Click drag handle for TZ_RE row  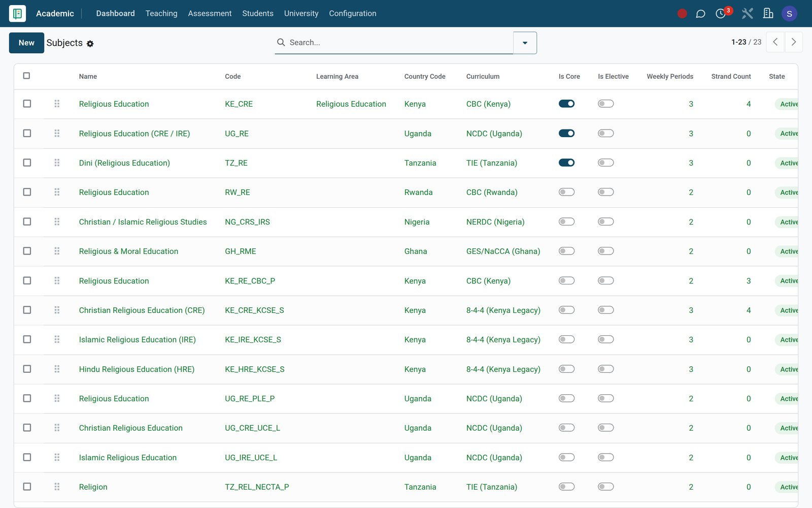click(x=57, y=163)
